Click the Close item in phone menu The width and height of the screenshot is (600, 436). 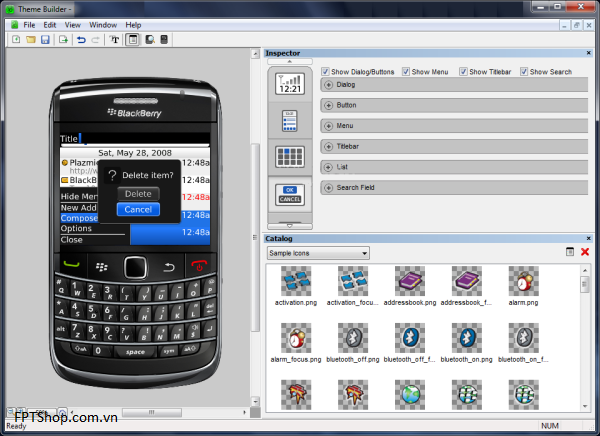point(72,240)
